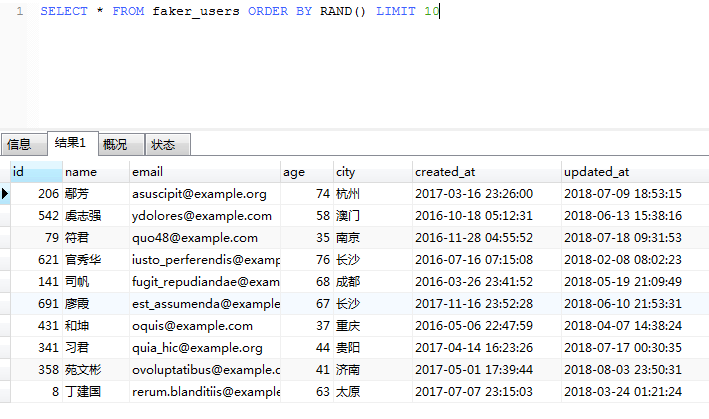This screenshot has width=709, height=419.
Task: Select age cell 74
Action: pyautogui.click(x=307, y=194)
